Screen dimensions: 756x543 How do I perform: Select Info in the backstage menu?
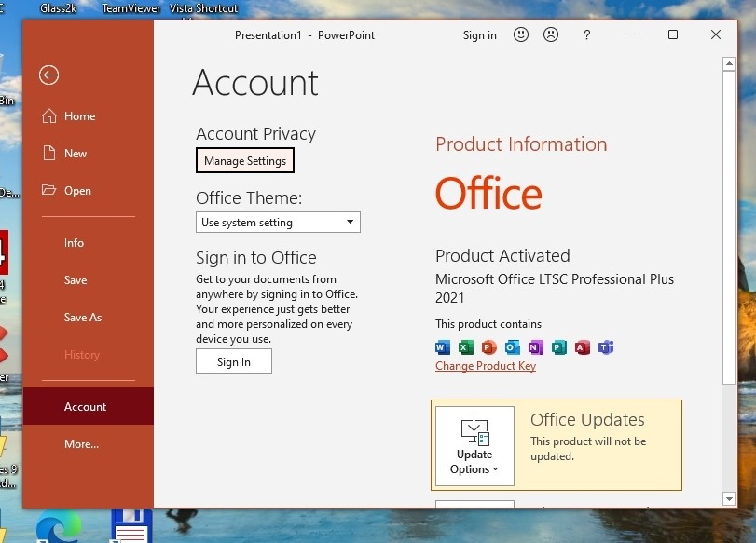[x=74, y=243]
